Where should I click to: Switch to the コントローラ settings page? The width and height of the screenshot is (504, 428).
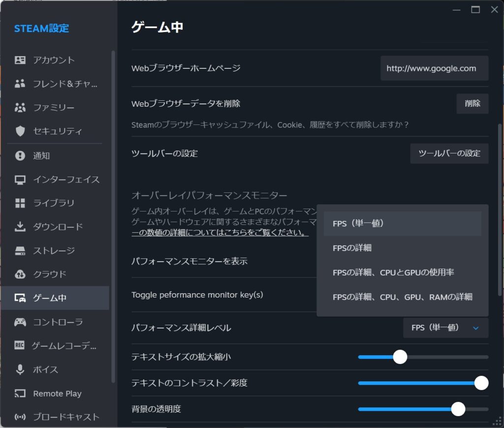[x=55, y=322]
